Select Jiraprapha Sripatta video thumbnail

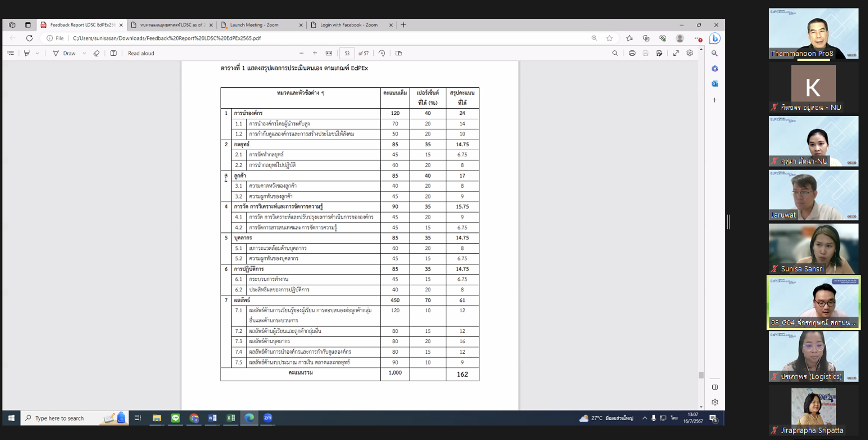pyautogui.click(x=814, y=411)
